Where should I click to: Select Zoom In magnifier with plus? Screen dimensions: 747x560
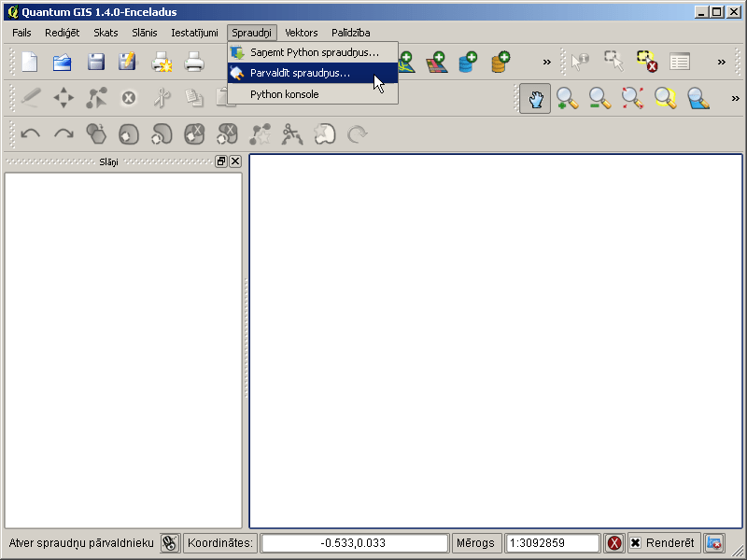pos(567,99)
